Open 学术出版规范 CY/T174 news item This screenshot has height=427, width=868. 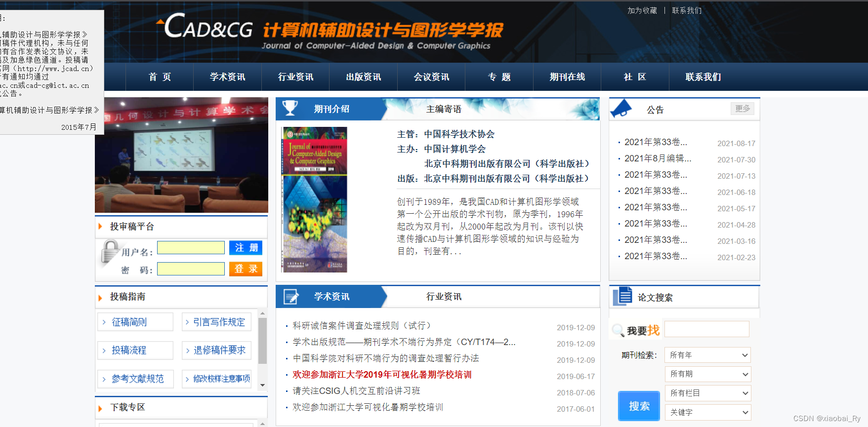[x=404, y=342]
